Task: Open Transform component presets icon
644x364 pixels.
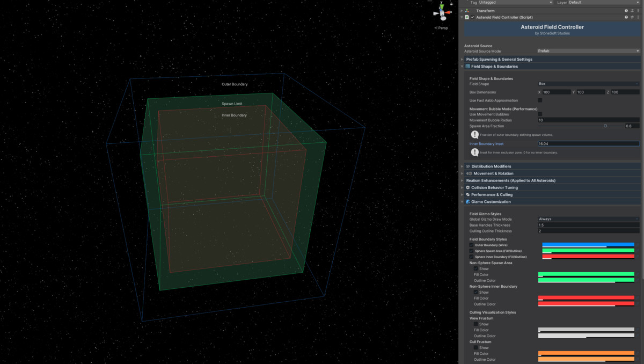Action: (632, 11)
